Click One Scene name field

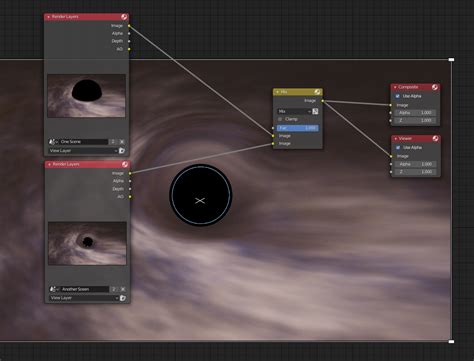pyautogui.click(x=84, y=142)
